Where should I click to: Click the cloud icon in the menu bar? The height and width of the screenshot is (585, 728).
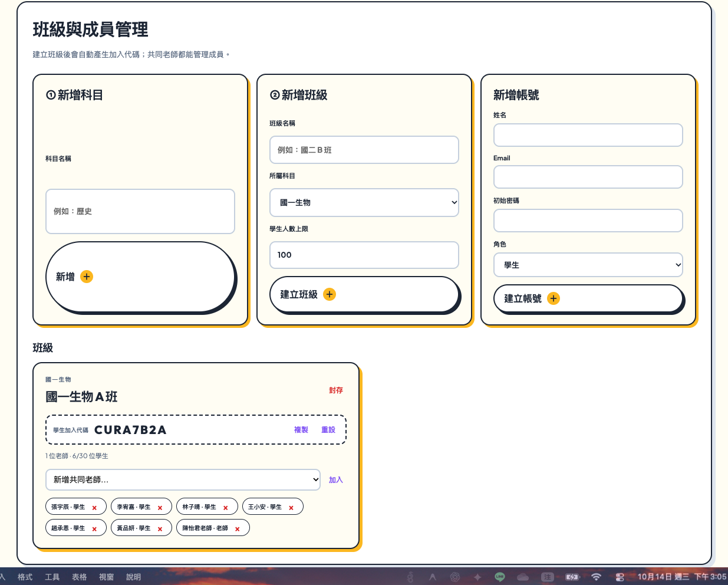tap(523, 577)
